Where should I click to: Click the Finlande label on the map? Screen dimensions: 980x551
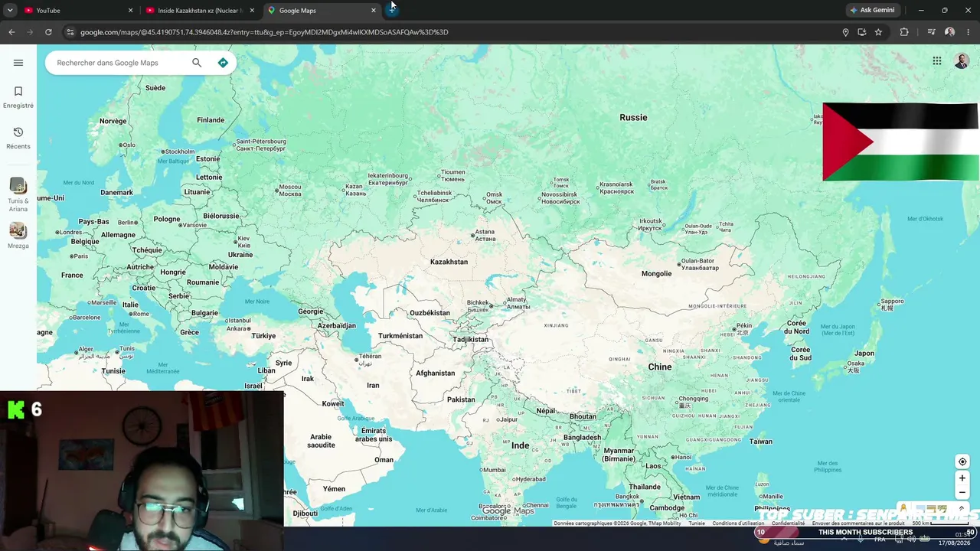[x=211, y=120]
